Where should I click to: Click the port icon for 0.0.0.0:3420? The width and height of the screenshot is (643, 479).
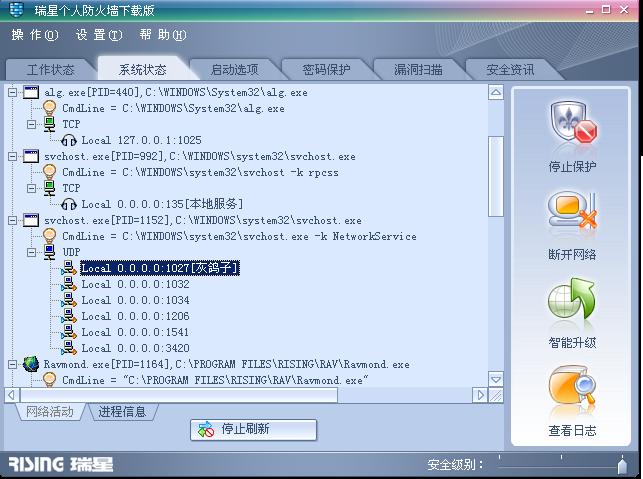click(69, 348)
